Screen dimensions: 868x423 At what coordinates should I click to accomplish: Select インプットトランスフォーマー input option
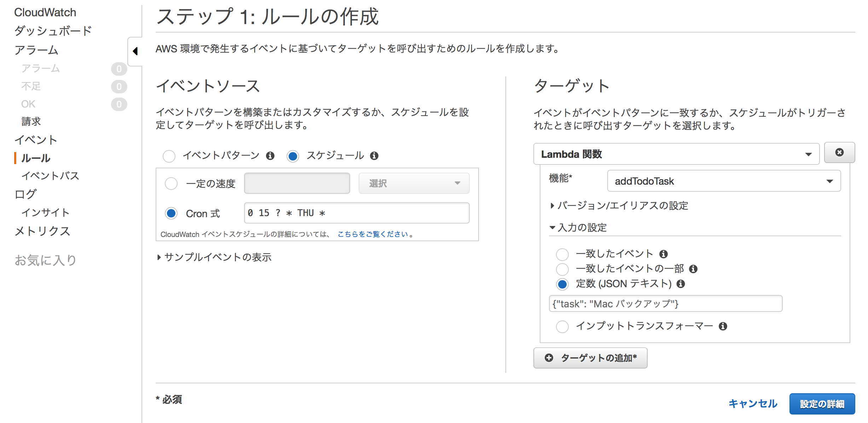[562, 326]
